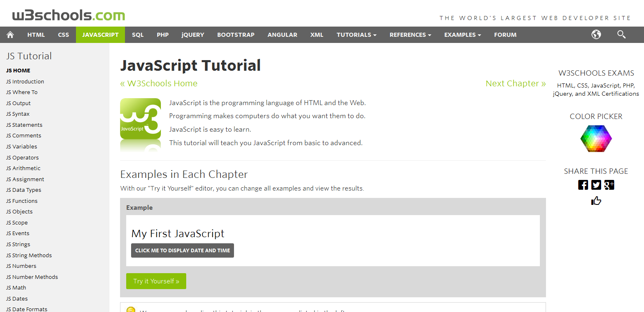This screenshot has width=644, height=312.
Task: Open JS Where To in sidebar
Action: 22,92
